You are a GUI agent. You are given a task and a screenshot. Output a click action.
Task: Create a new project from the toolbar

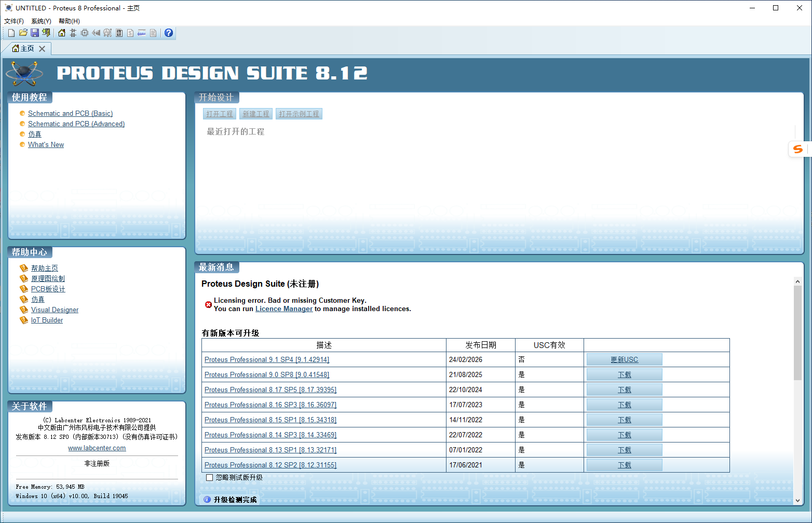(x=11, y=33)
